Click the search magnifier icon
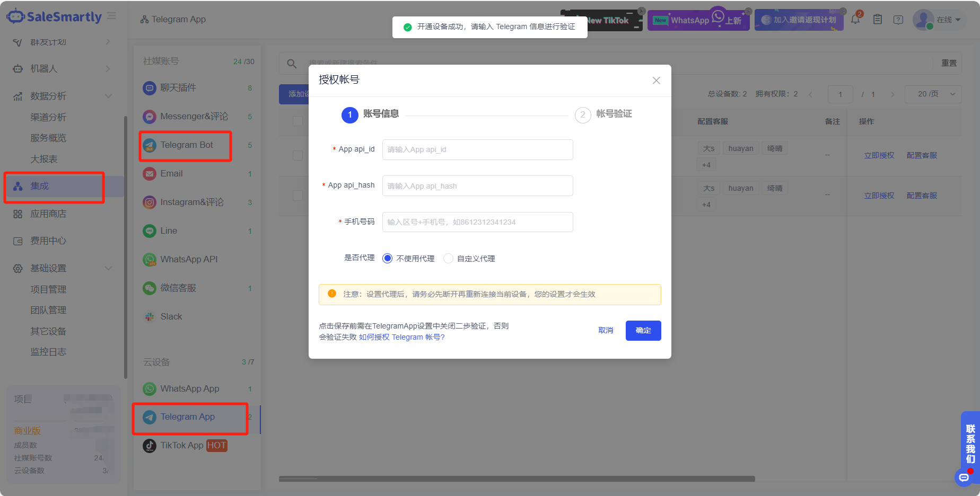This screenshot has width=980, height=496. click(292, 64)
